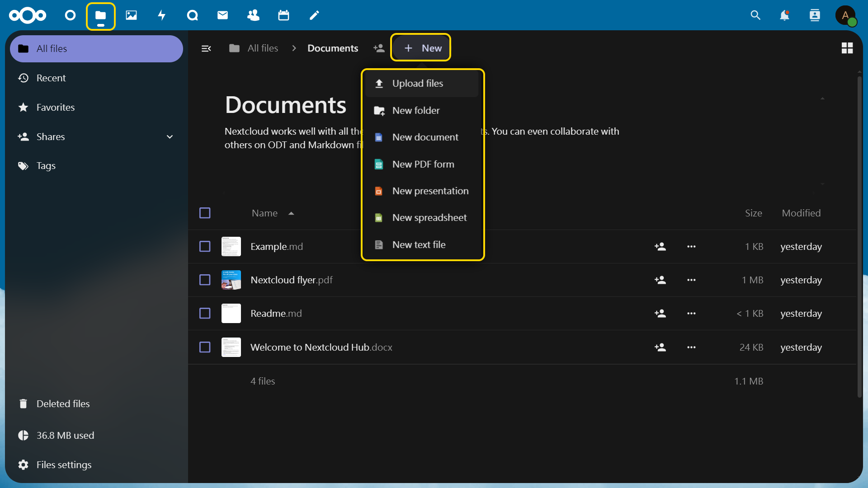868x488 pixels.
Task: Choose New spreadsheet from menu
Action: coord(422,218)
